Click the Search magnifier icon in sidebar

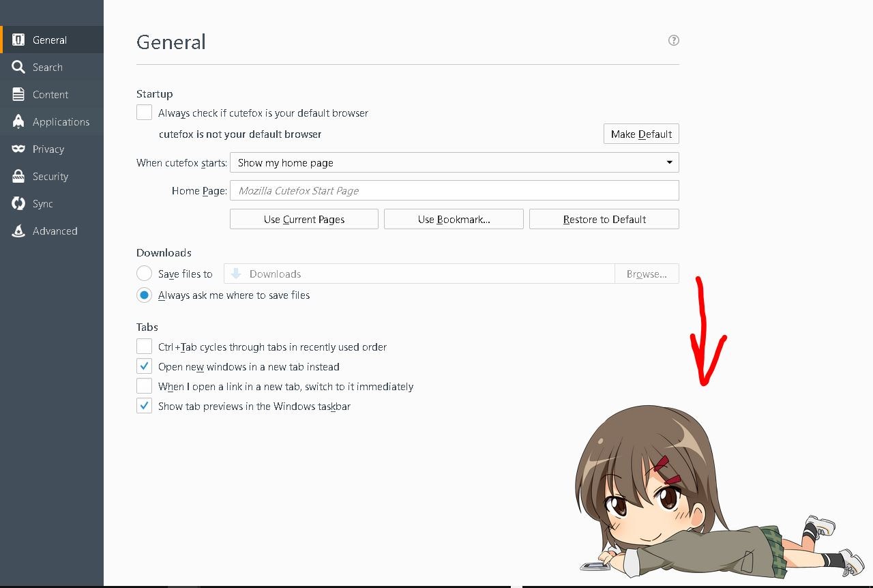[x=18, y=67]
